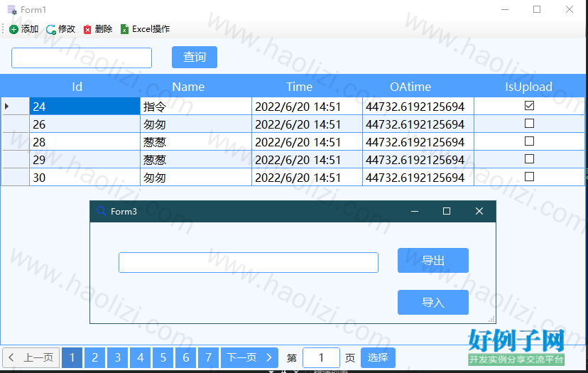This screenshot has height=373, width=588.
Task: Sort by the IsUpload column header
Action: 529,87
